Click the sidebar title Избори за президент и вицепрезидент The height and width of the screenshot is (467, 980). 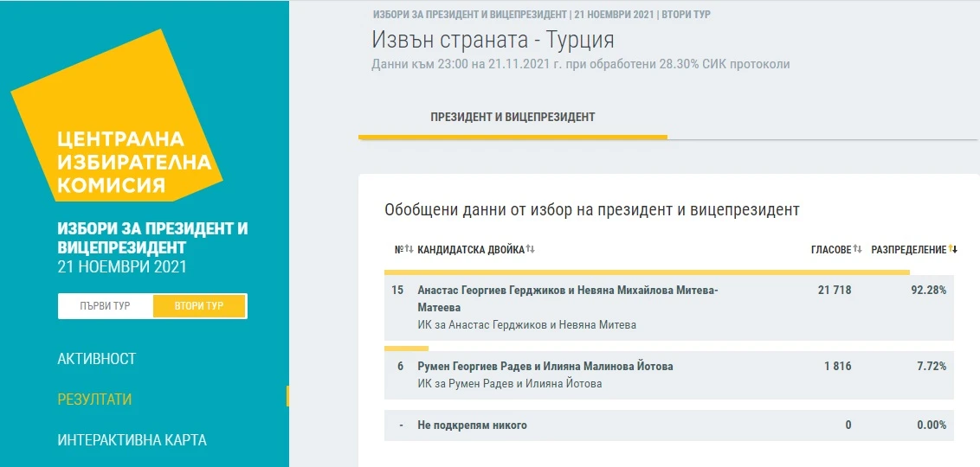[x=152, y=238]
